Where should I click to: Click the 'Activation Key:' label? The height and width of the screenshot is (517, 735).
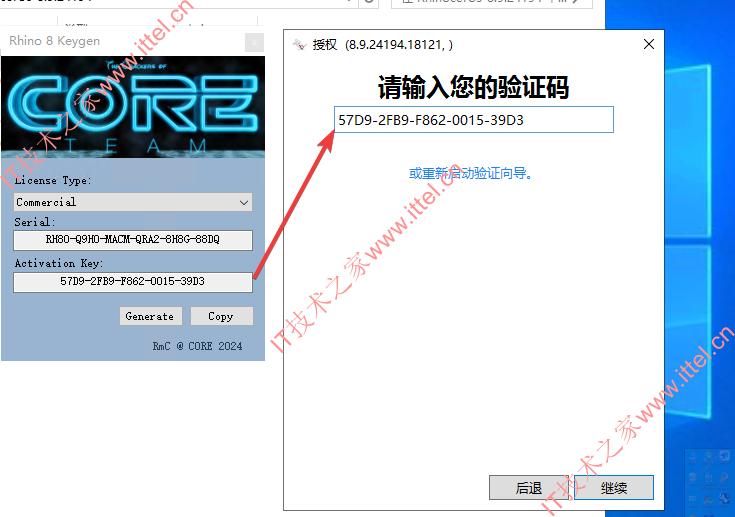click(x=59, y=263)
